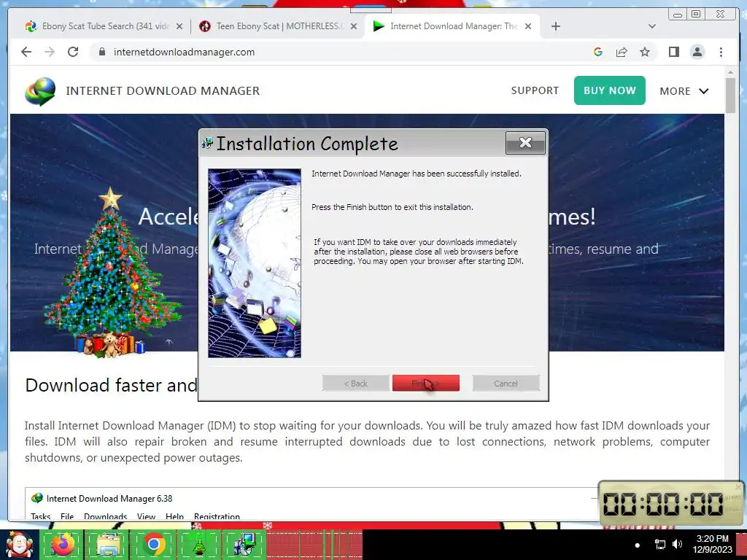Click the taskbar clock showing 3:20 PM
This screenshot has height=560, width=747.
click(x=712, y=544)
